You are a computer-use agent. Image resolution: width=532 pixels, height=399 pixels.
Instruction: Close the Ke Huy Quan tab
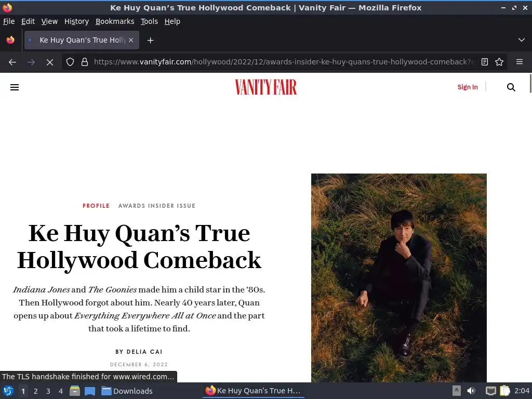[131, 40]
